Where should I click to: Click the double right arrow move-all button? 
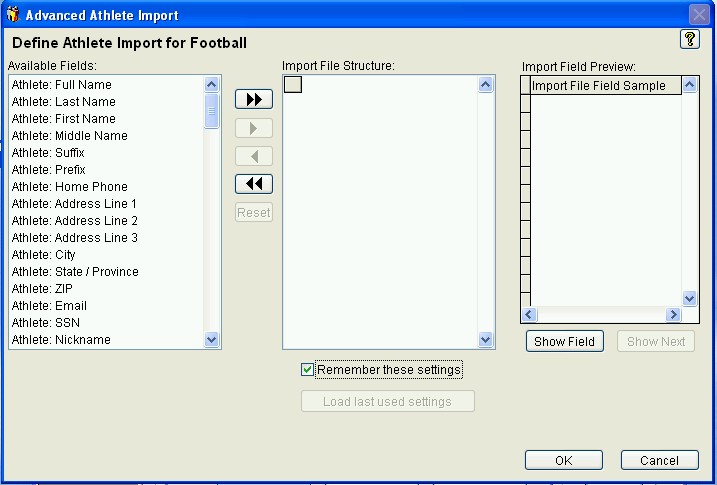point(254,99)
